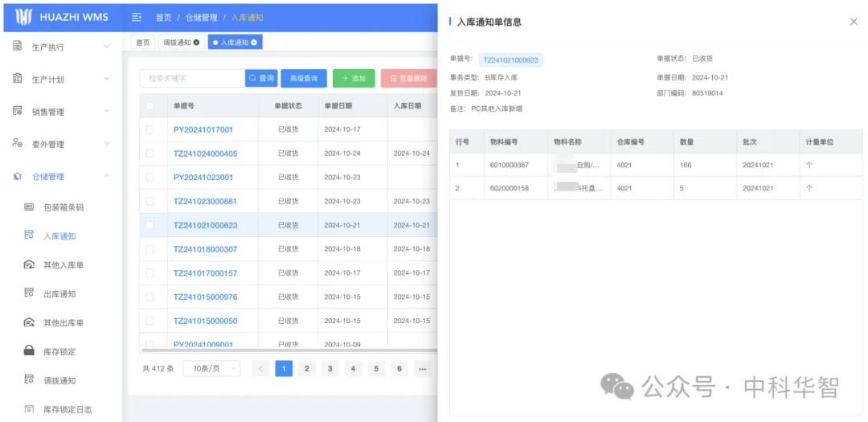
Task: Close the 调拨通知 tab with its x icon
Action: (x=197, y=43)
